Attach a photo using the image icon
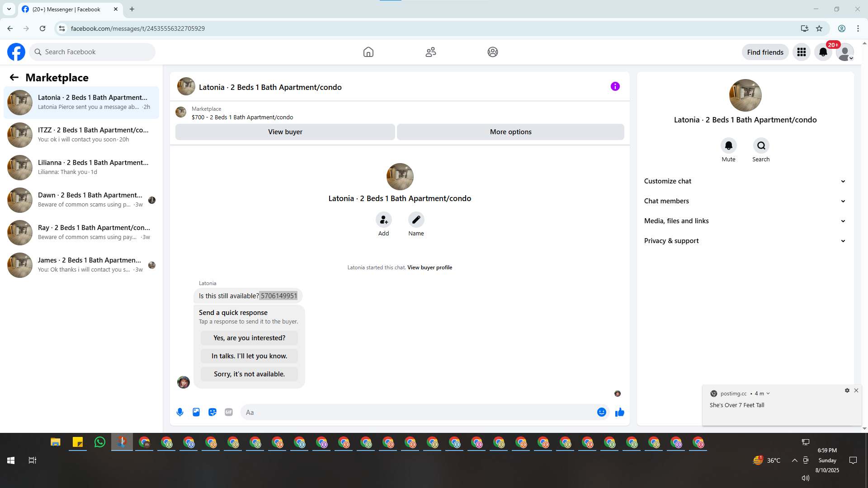The image size is (868, 488). [196, 412]
